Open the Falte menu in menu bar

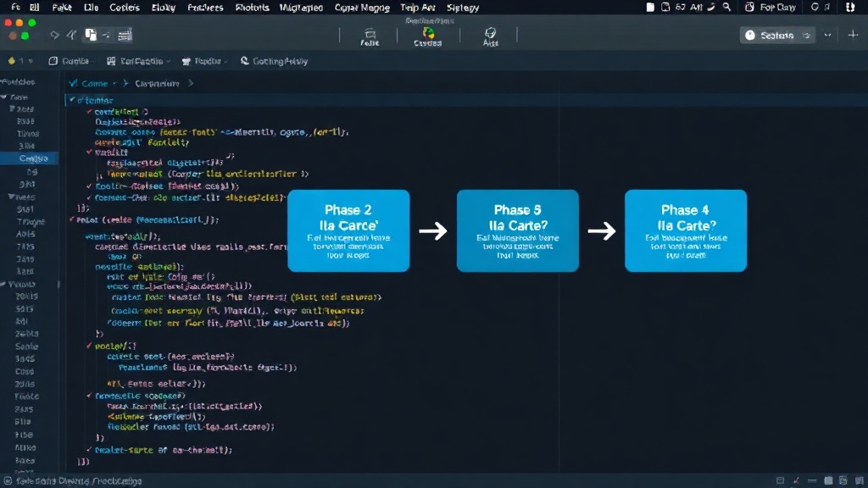pos(62,7)
